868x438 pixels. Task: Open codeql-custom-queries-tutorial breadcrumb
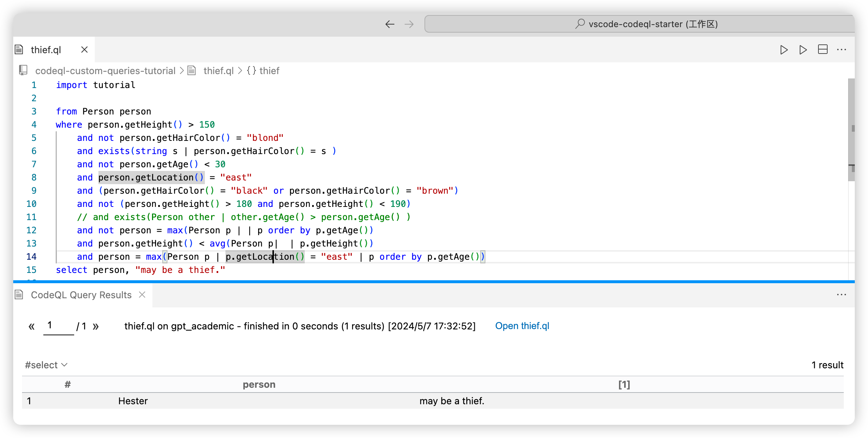[105, 70]
